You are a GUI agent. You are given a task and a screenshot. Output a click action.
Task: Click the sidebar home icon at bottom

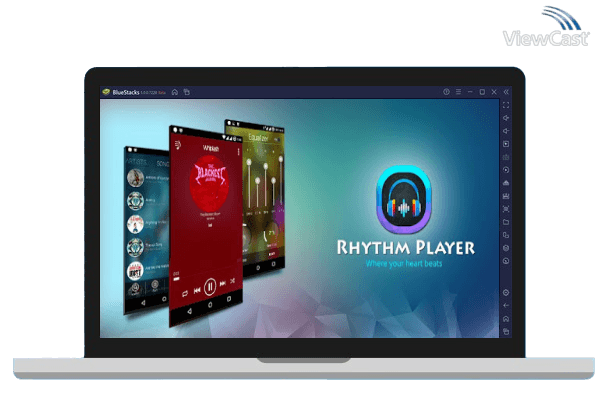[x=506, y=319]
